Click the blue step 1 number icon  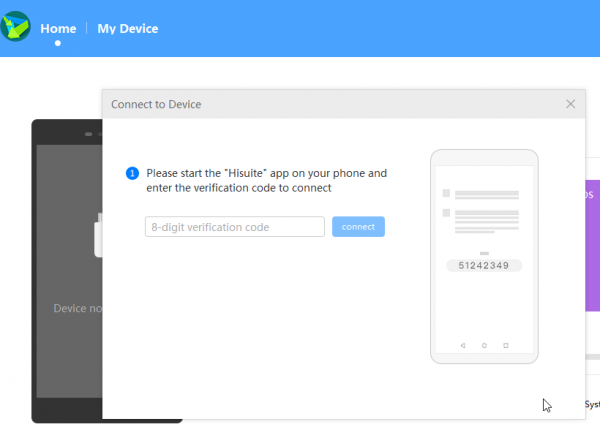pyautogui.click(x=132, y=173)
